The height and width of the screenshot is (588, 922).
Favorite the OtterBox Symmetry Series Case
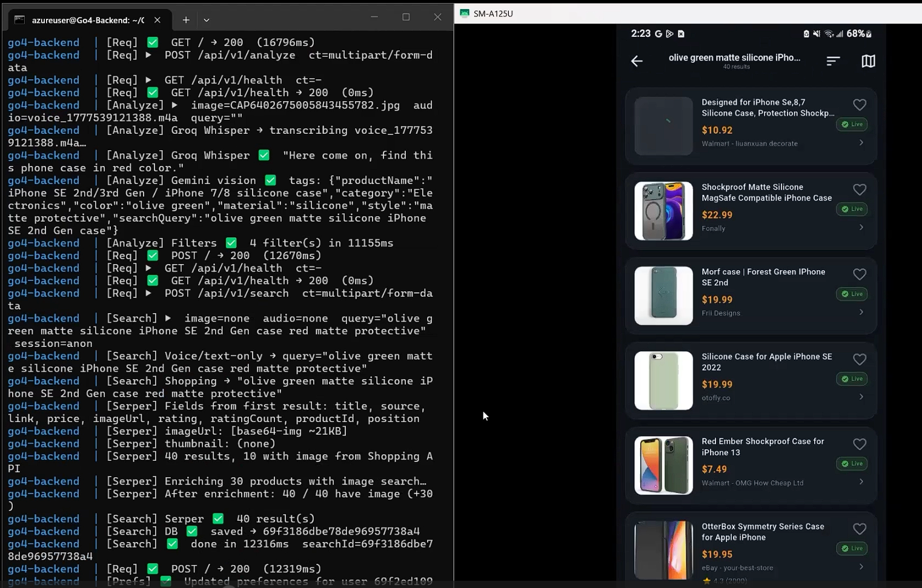859,529
